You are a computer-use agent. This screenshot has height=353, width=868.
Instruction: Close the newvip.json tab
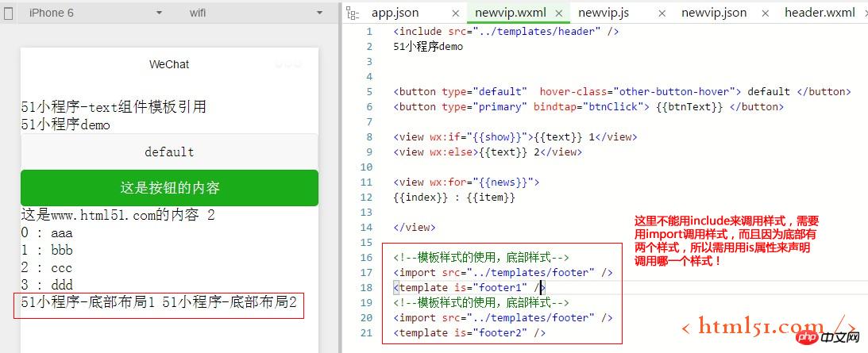click(765, 13)
